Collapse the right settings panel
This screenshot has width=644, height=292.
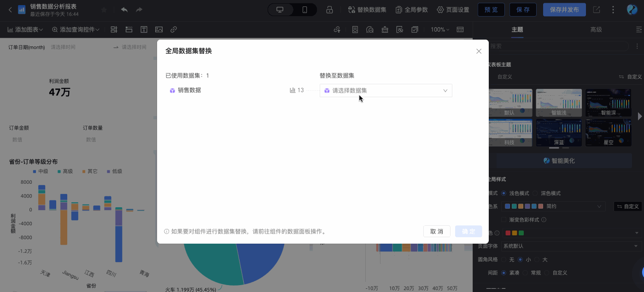(638, 29)
